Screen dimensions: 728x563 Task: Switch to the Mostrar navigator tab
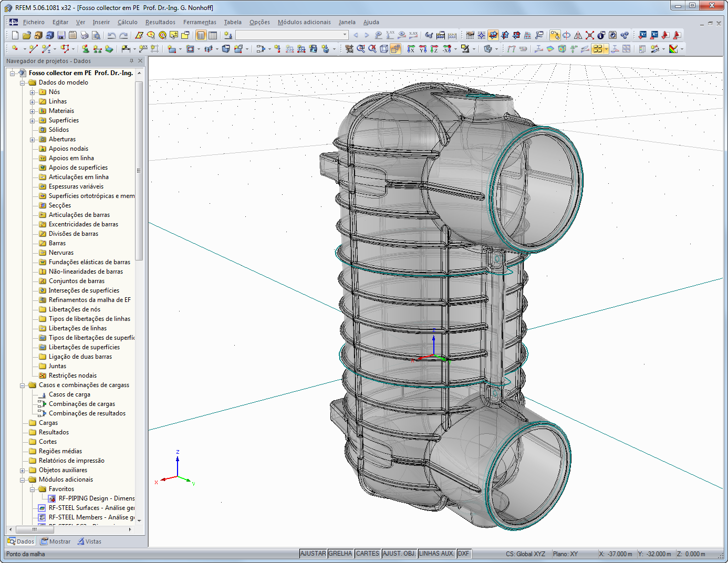pos(56,541)
